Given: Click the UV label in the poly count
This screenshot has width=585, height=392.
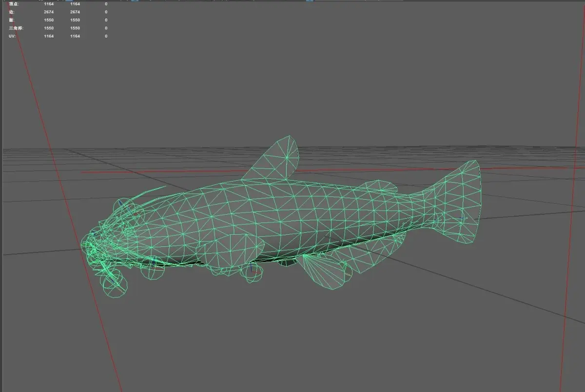Looking at the screenshot, I should (12, 36).
